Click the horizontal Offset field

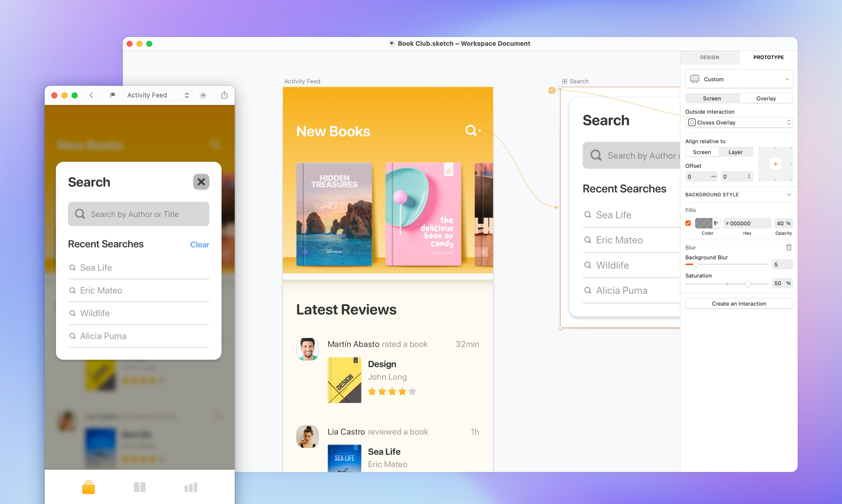point(701,177)
